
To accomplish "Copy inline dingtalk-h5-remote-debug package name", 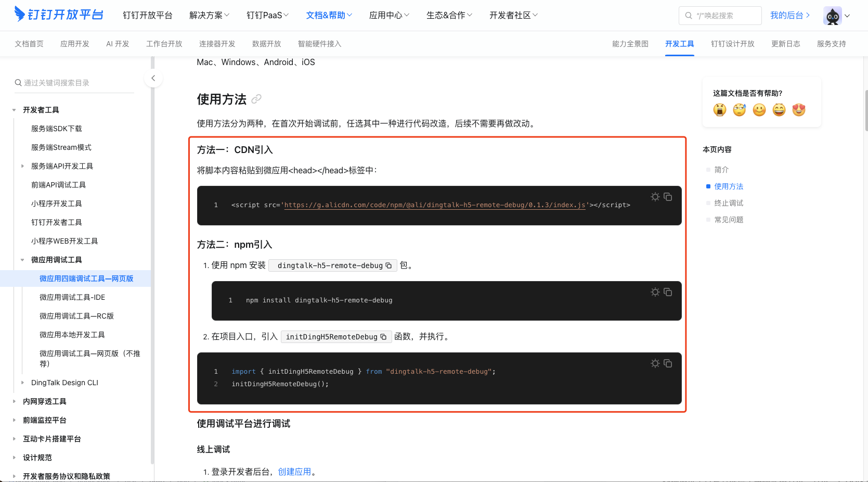I will tap(388, 265).
